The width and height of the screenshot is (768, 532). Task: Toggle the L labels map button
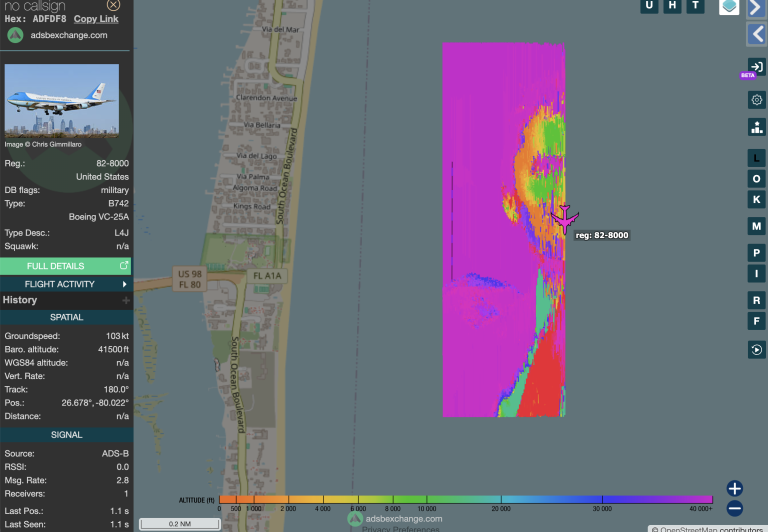(756, 157)
